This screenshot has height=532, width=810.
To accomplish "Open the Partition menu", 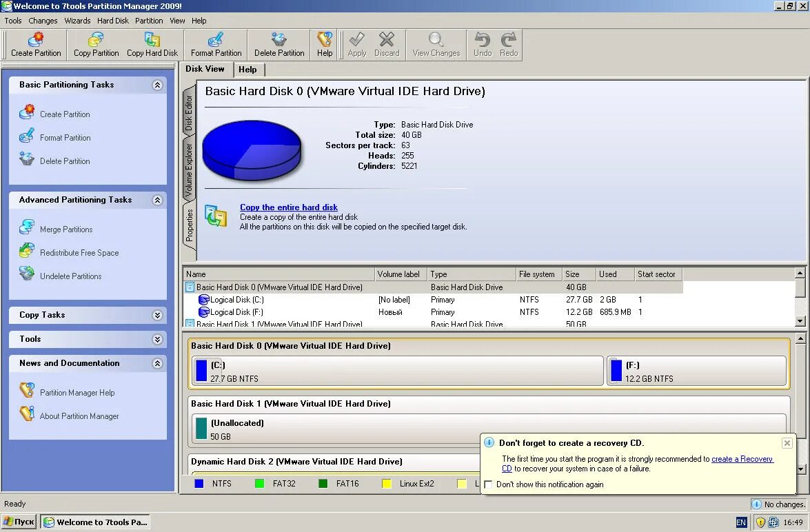I will [149, 21].
